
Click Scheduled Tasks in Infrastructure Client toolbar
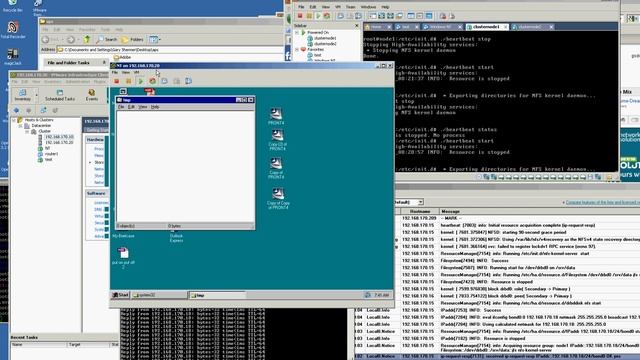click(x=60, y=95)
